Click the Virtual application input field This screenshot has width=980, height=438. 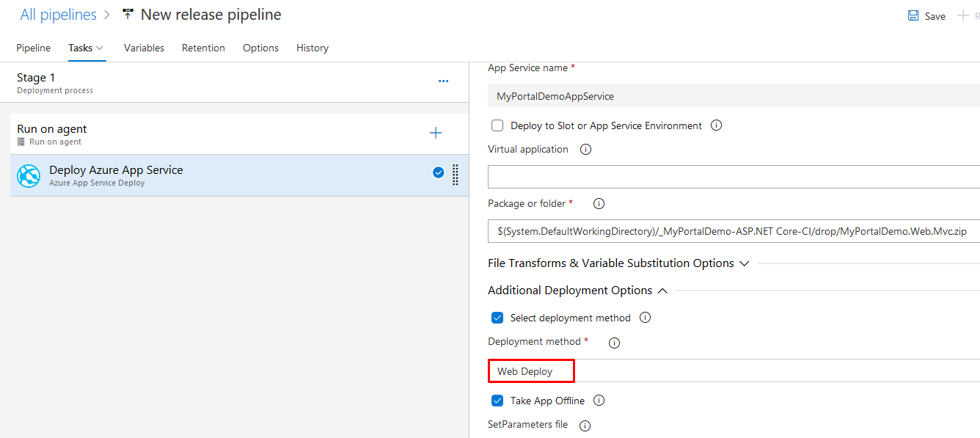(734, 177)
